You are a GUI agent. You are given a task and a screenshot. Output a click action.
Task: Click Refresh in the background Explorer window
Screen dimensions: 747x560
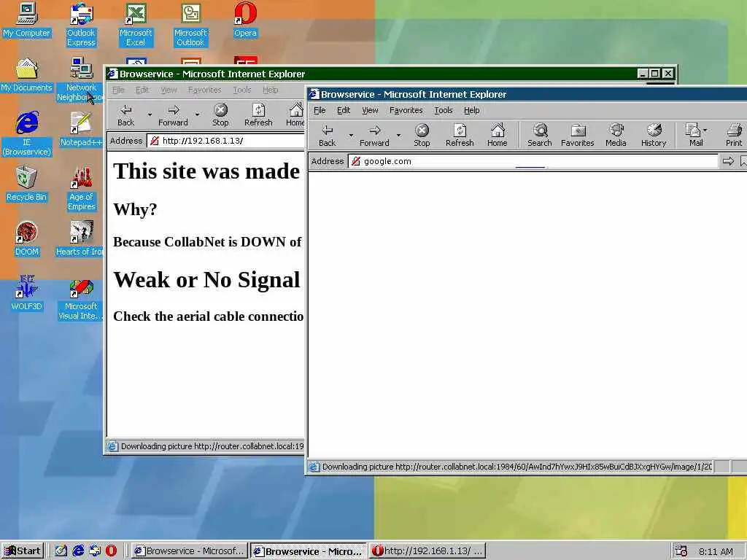[258, 115]
